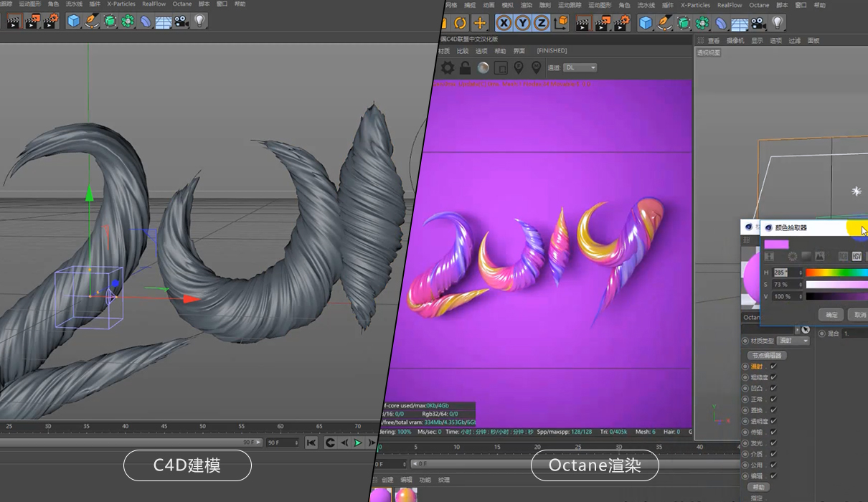Screen dimensions: 868x502
Task: Open the 过滤 viewport menu
Action: 794,41
